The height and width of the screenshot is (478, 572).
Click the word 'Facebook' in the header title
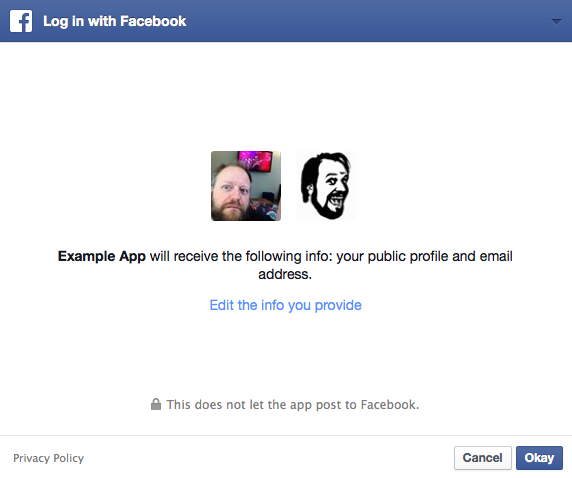pyautogui.click(x=153, y=21)
